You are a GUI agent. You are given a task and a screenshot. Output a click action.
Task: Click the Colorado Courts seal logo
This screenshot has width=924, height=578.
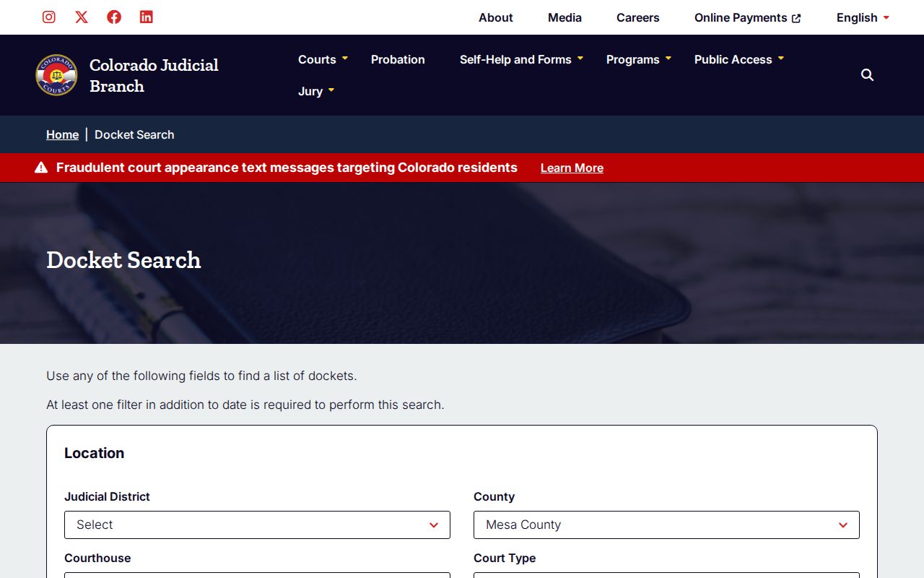coord(56,75)
